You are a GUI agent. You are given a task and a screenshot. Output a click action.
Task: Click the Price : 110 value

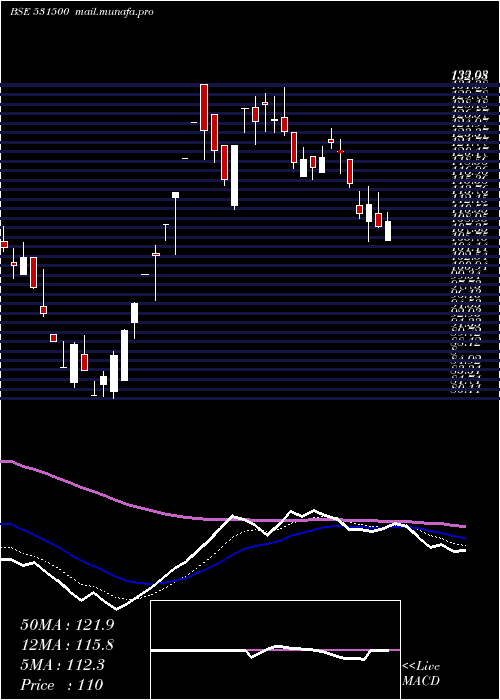62,685
